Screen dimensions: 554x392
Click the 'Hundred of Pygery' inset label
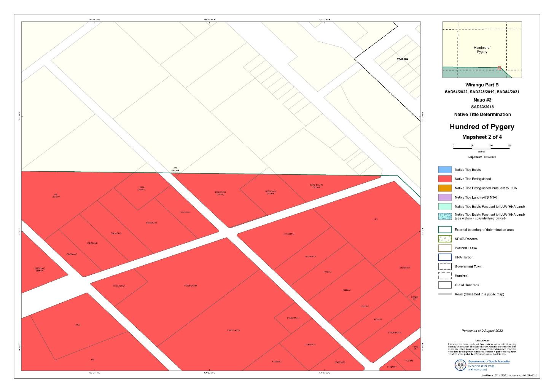482,50
